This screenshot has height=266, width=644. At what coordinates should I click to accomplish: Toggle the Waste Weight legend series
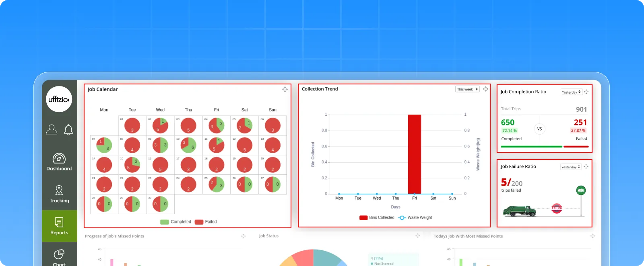click(415, 217)
